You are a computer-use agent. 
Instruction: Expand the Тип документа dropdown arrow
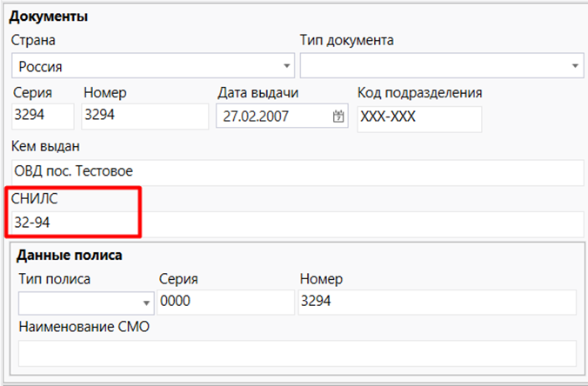pyautogui.click(x=575, y=66)
